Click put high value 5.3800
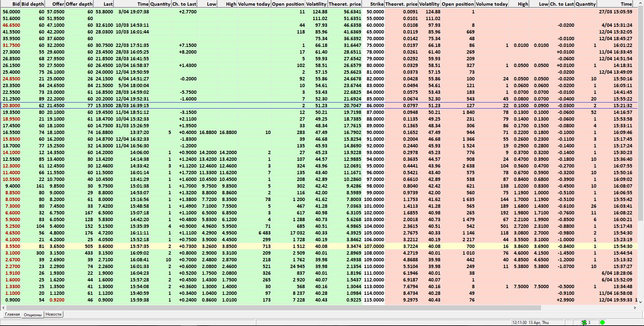This screenshot has height=326, width=644. (521, 266)
